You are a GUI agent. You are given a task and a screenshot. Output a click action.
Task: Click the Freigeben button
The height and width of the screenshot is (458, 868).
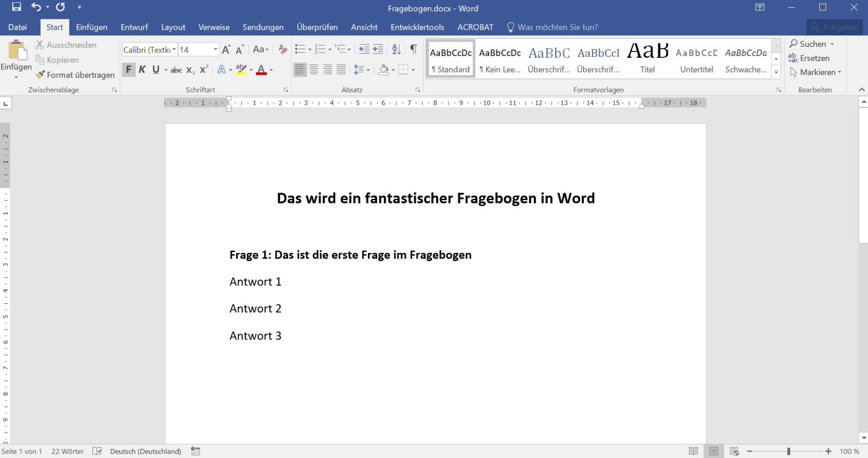tap(835, 27)
